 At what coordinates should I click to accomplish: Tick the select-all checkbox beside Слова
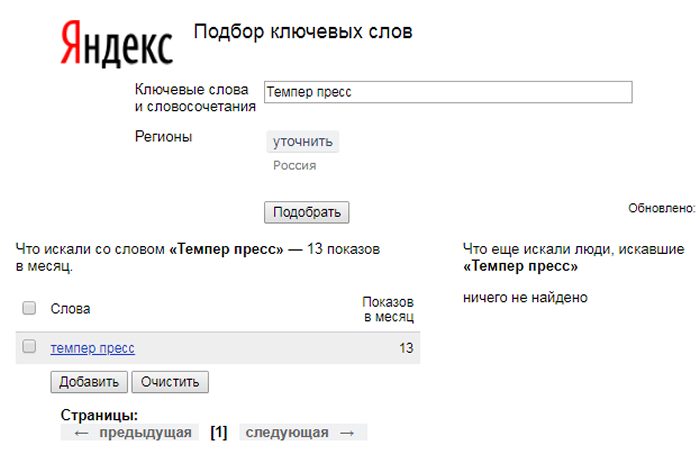[29, 308]
